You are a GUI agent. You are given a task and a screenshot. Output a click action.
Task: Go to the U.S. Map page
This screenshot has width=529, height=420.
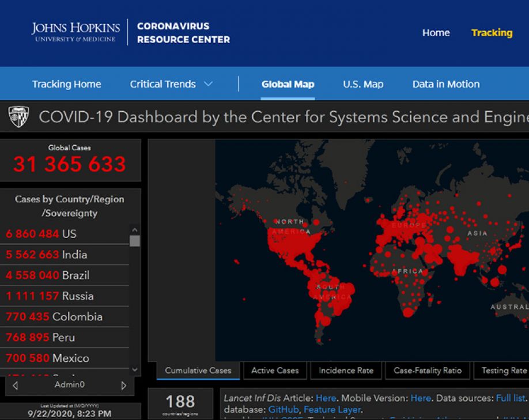pyautogui.click(x=363, y=84)
